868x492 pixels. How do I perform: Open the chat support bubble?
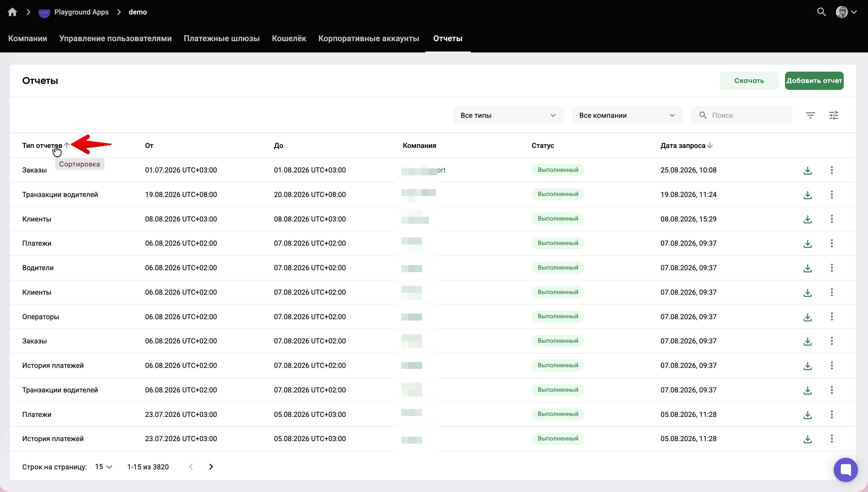[x=845, y=470]
